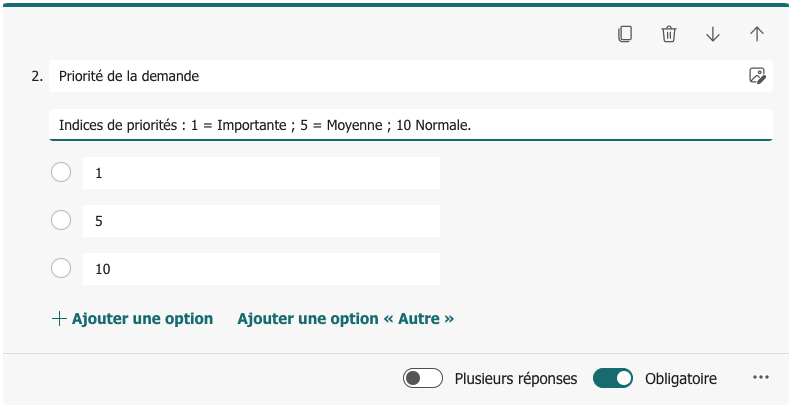This screenshot has width=795, height=410.
Task: Edit the "Indices de priorités" subtitle field
Action: 410,125
